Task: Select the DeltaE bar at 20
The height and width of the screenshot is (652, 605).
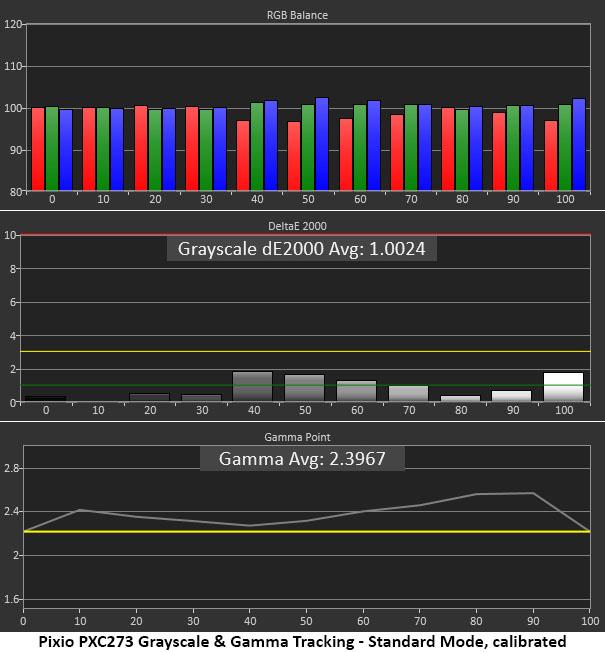Action: (150, 397)
